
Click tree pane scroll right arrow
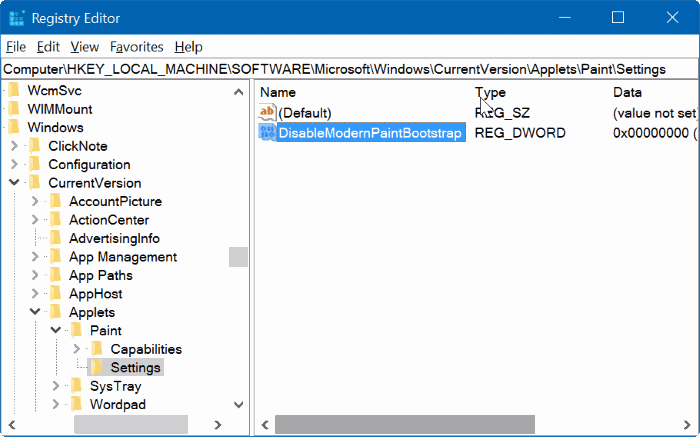point(218,425)
